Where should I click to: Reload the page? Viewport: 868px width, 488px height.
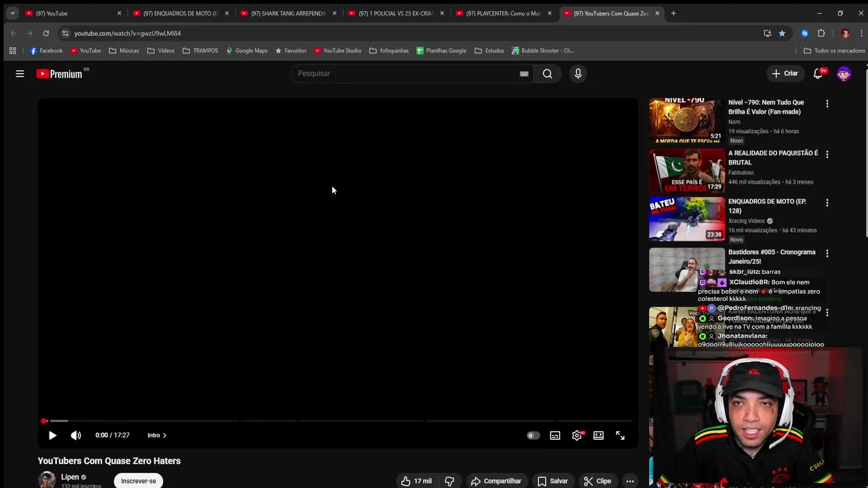coord(45,33)
